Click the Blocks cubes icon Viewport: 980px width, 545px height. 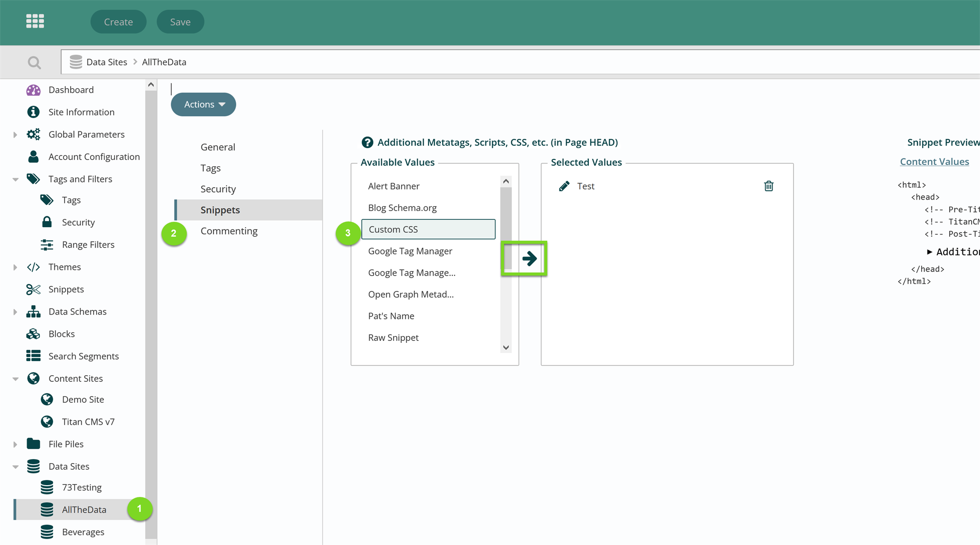click(x=33, y=334)
